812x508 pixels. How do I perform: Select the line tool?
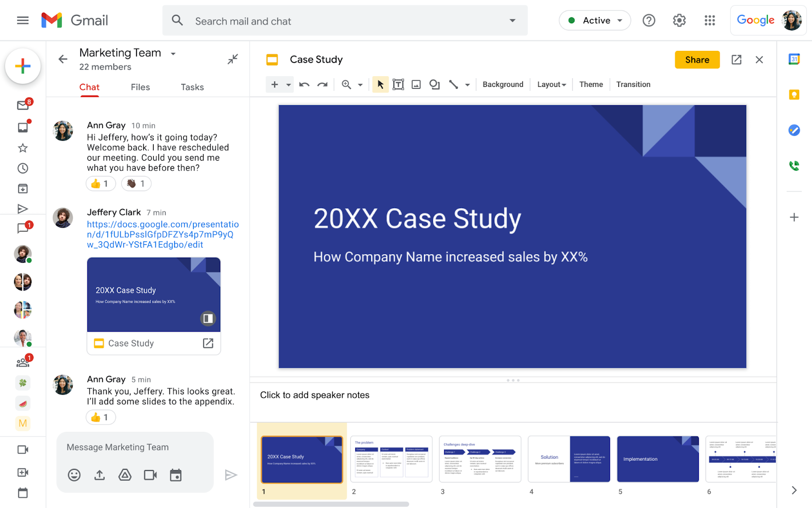pos(453,84)
